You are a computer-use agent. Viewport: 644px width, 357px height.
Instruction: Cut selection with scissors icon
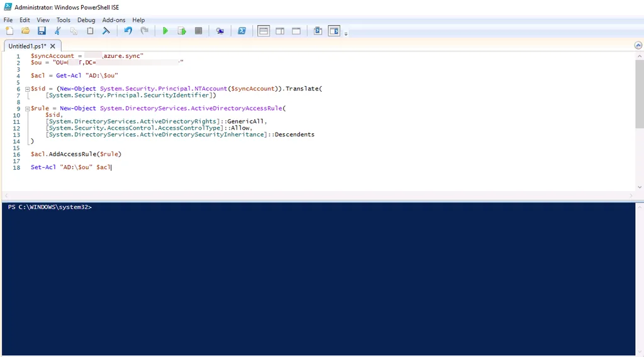click(57, 31)
